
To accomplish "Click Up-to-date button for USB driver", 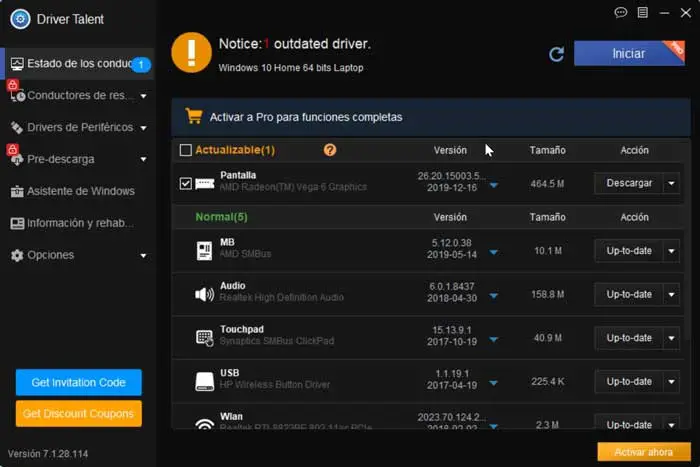I will coord(629,382).
